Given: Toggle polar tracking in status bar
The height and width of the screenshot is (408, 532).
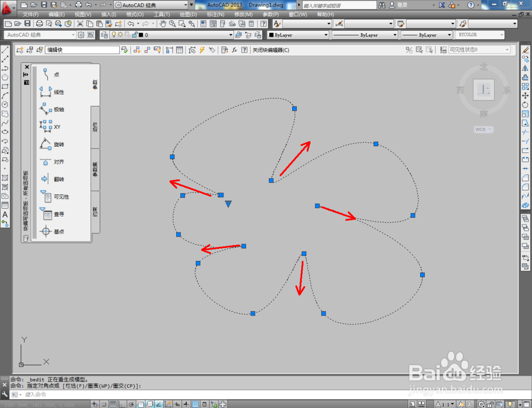Looking at the screenshot, I should (131, 404).
